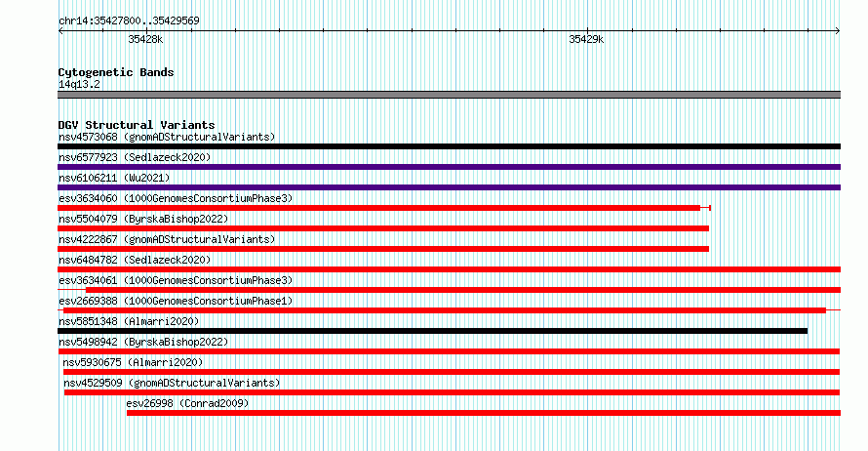Select the red nsv5930675 variant bar
Screen dimensions: 868x451
coord(452,372)
